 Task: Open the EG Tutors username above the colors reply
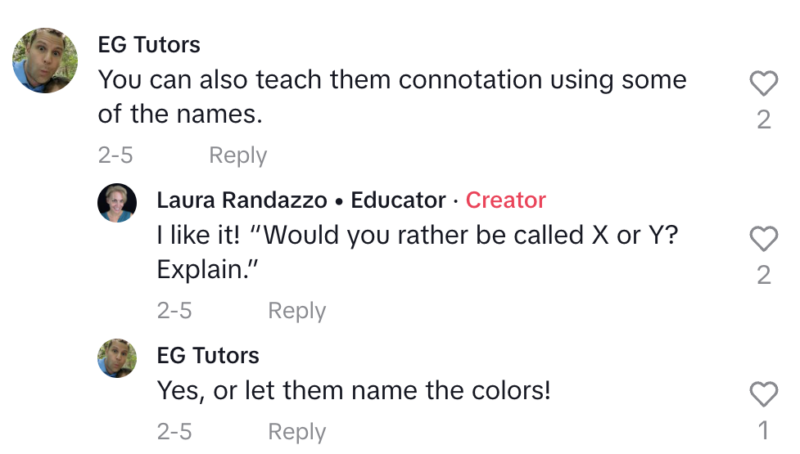coord(208,355)
